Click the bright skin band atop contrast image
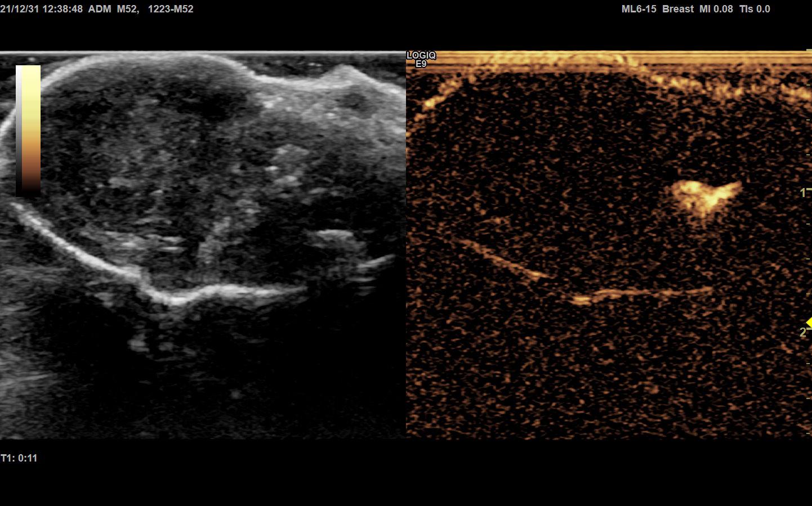 608,59
